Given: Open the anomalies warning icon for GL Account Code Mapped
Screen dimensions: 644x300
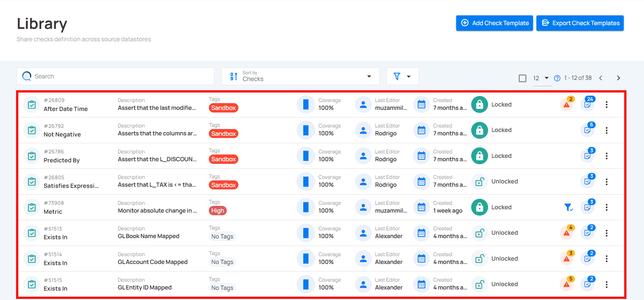Looking at the screenshot, I should pos(567,259).
